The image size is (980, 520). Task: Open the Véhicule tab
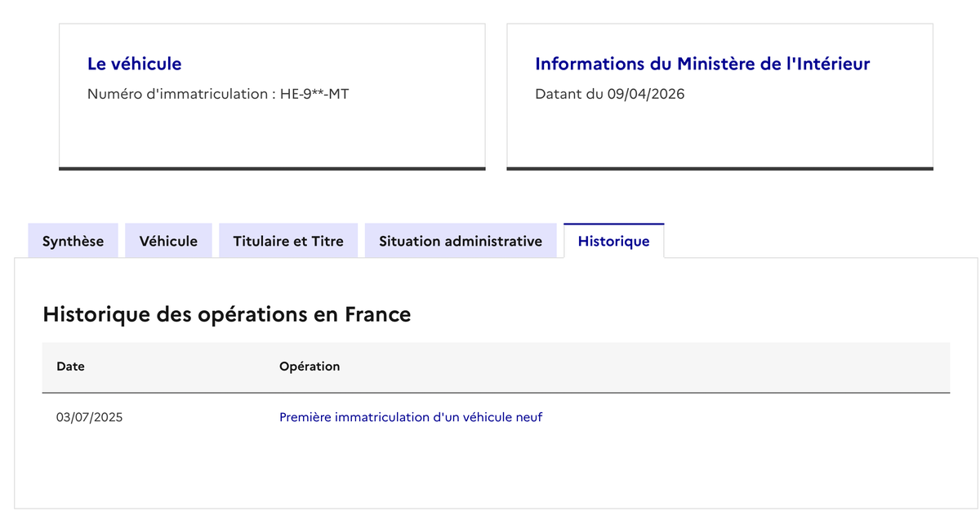click(168, 241)
